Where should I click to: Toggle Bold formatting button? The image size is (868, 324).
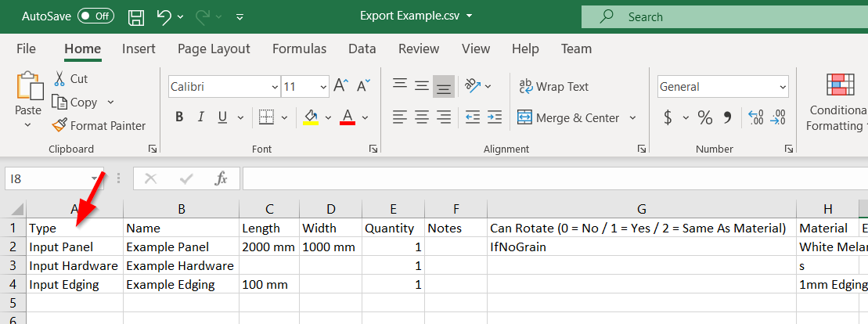coord(179,117)
